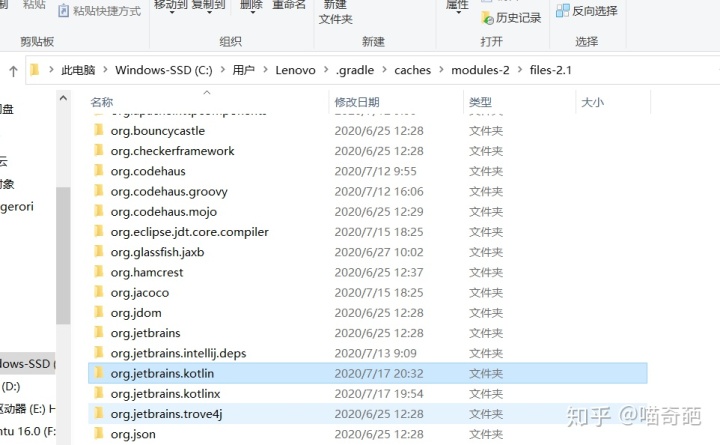This screenshot has width=720, height=445.
Task: Sort by Type (类型) column header
Action: [x=480, y=102]
